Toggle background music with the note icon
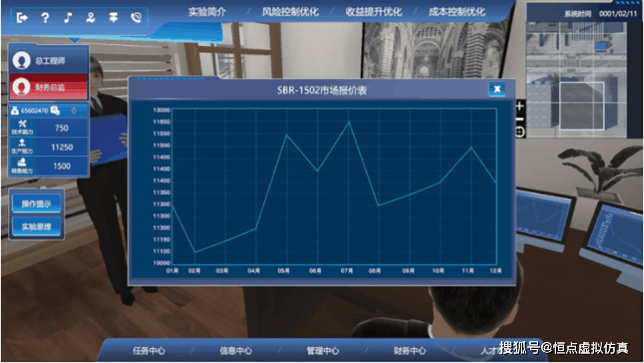Viewport: 644px width, 363px height. pos(67,18)
